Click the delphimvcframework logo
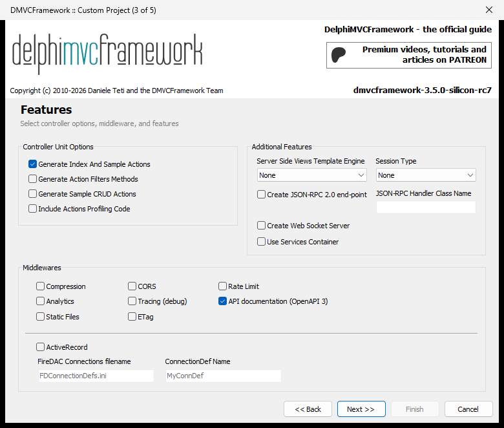 [x=107, y=54]
